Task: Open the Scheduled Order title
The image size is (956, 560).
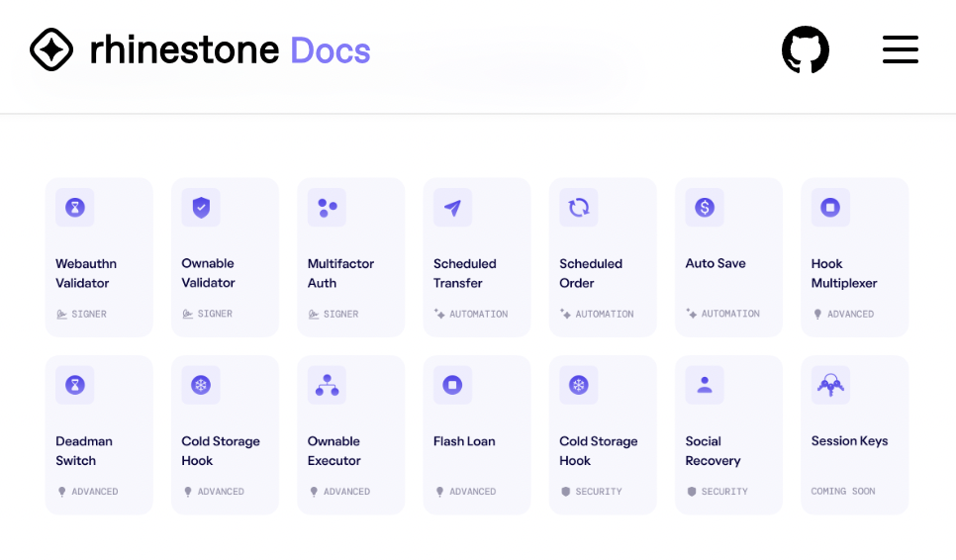Action: tap(591, 273)
